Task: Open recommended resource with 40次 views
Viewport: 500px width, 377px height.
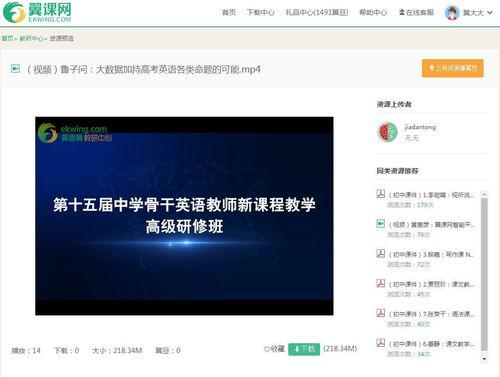Action: click(431, 314)
